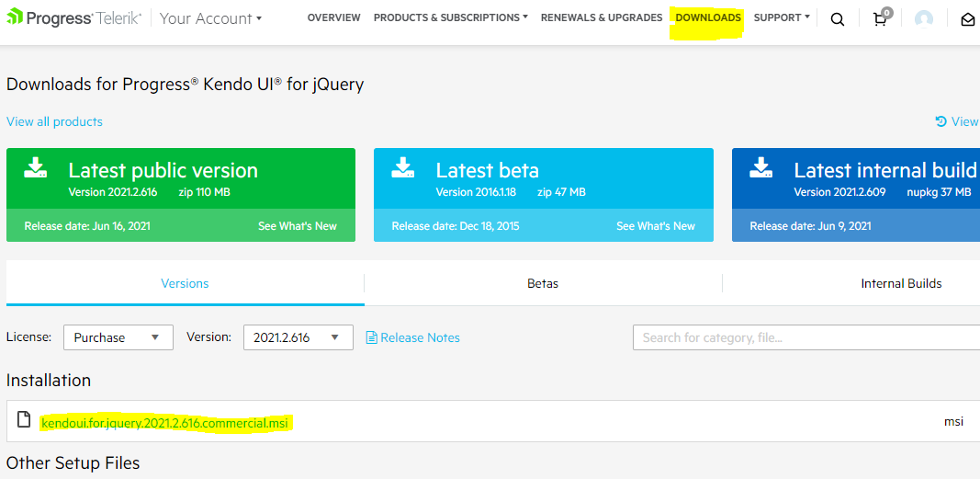Click the msi file icon in Installation

[x=24, y=419]
